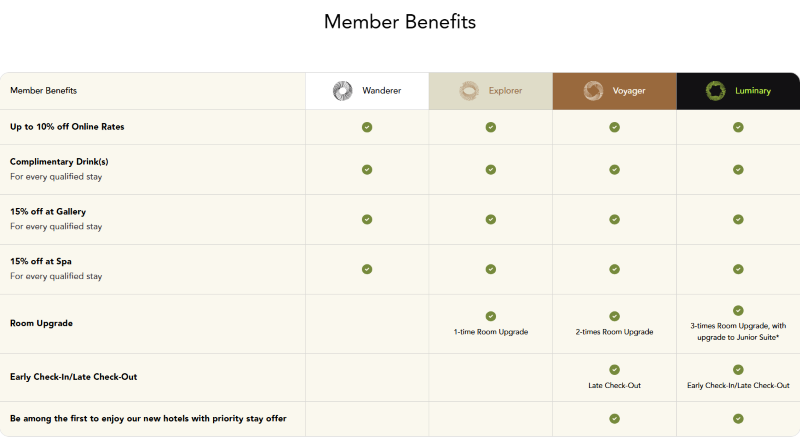Click Explorer checkmark for Complimentary Drink(s)

coord(491,169)
